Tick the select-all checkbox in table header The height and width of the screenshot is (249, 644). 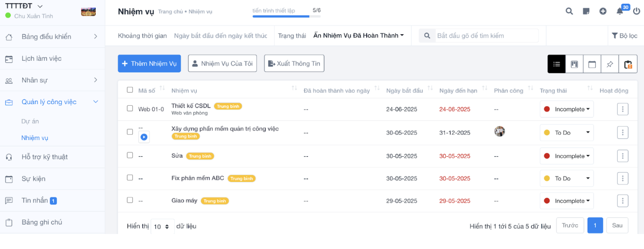(130, 90)
